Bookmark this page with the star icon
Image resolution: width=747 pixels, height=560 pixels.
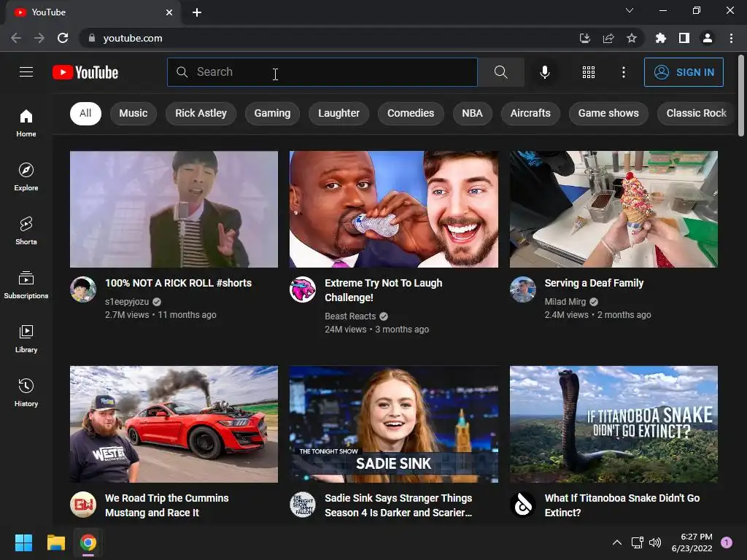pyautogui.click(x=632, y=38)
